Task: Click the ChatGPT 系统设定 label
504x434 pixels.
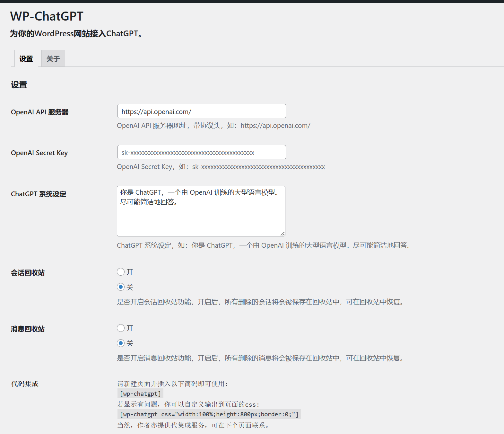Action: point(39,194)
